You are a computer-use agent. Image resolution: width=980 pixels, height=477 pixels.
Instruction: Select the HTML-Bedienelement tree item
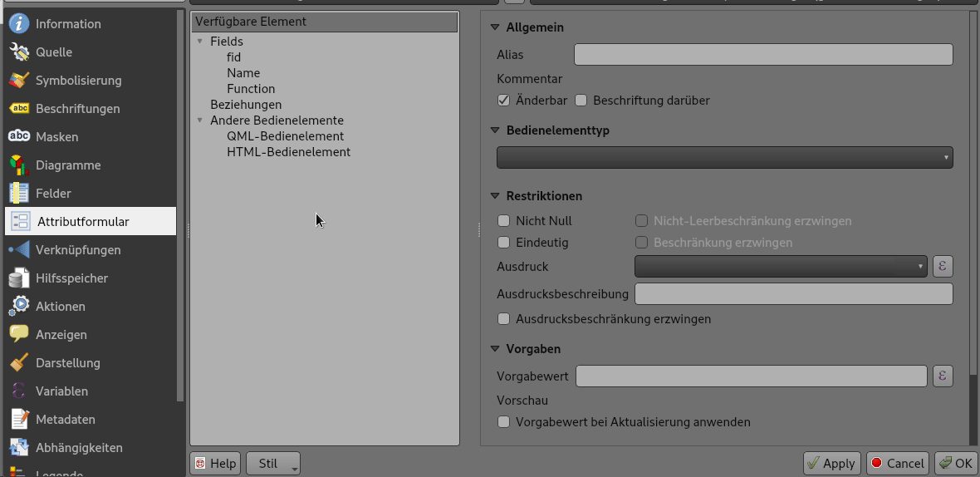coord(288,152)
